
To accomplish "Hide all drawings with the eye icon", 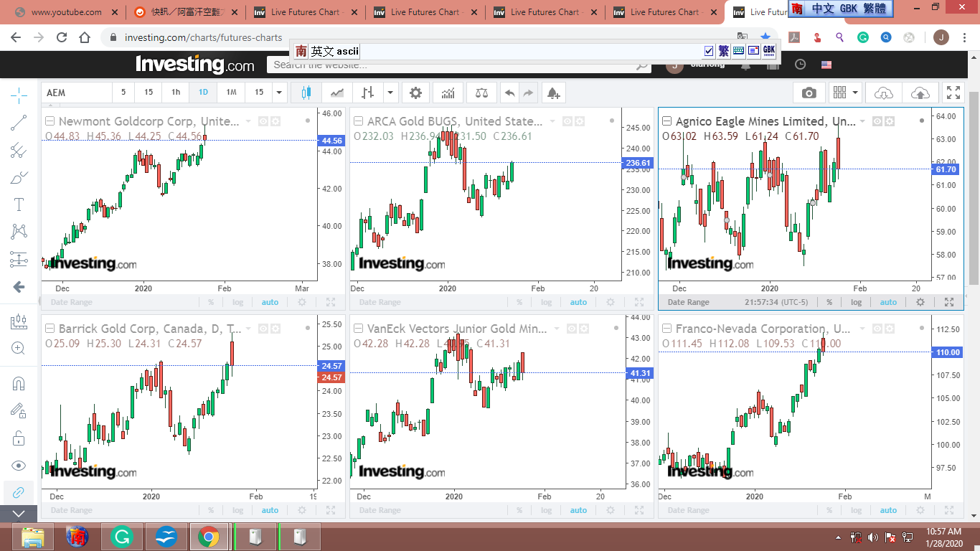I will coord(19,466).
